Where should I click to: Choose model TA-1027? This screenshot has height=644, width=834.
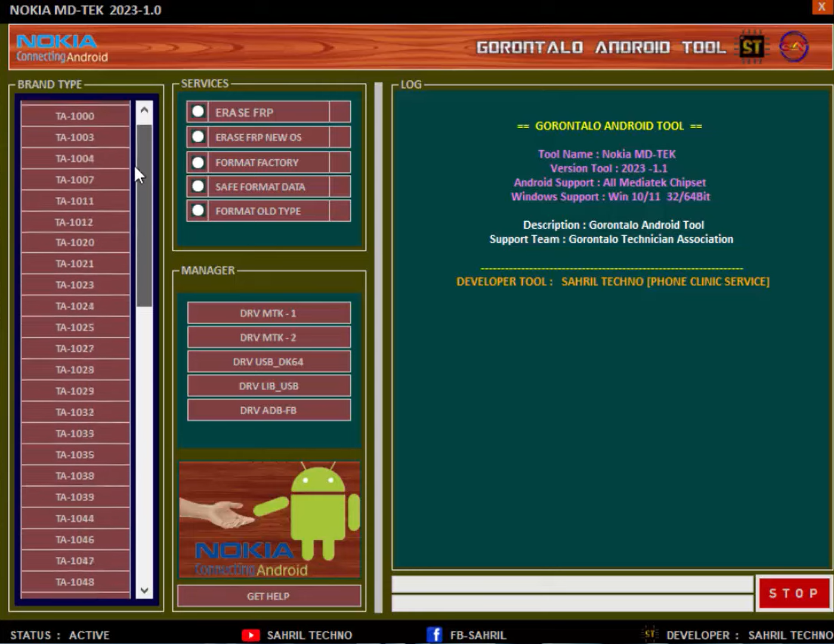click(x=75, y=348)
